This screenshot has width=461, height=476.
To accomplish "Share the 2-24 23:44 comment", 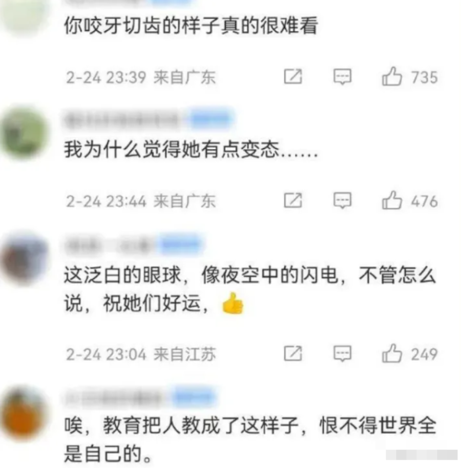I will pyautogui.click(x=293, y=200).
